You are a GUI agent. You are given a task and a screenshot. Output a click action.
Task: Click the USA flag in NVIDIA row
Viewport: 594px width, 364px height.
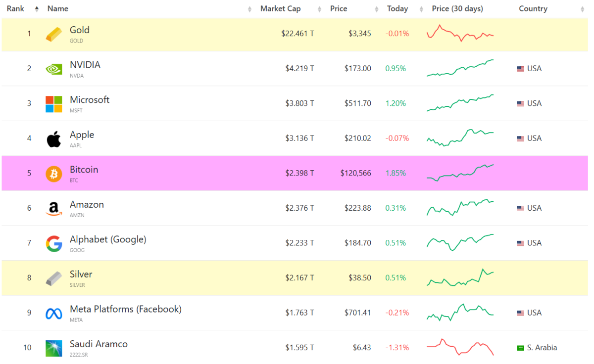[521, 69]
